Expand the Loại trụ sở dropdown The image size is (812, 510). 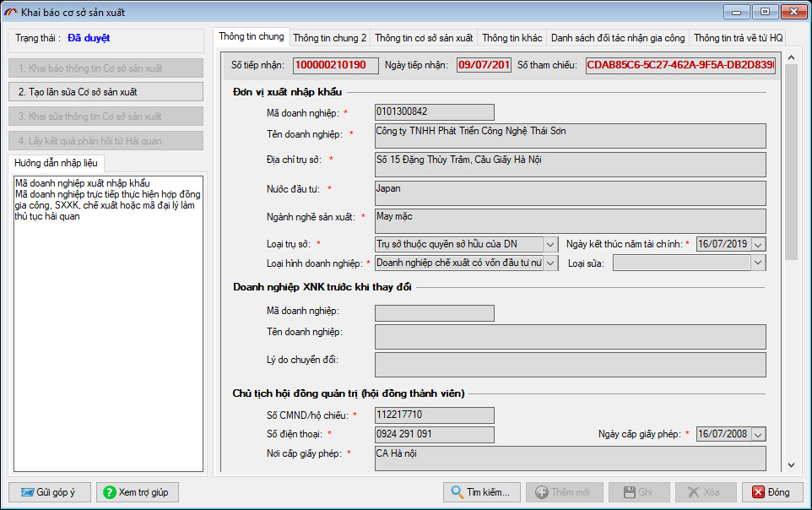pos(550,244)
